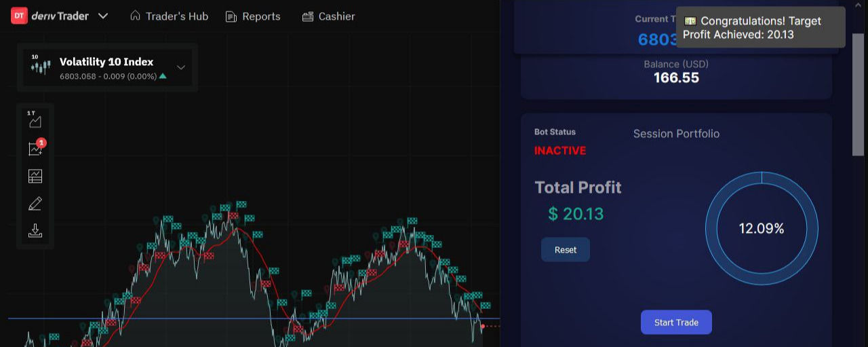This screenshot has width=868, height=347.
Task: Click the 166.55 balance value
Action: (676, 78)
